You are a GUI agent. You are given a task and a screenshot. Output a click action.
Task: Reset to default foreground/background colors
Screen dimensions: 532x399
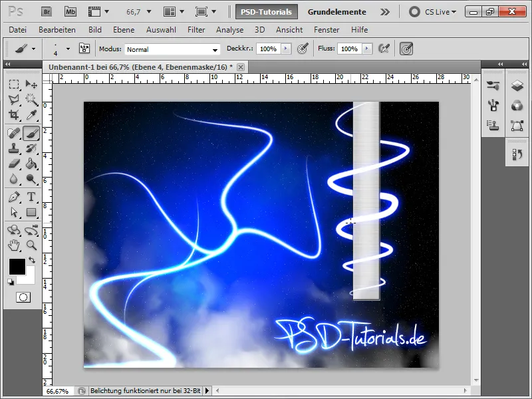11,281
